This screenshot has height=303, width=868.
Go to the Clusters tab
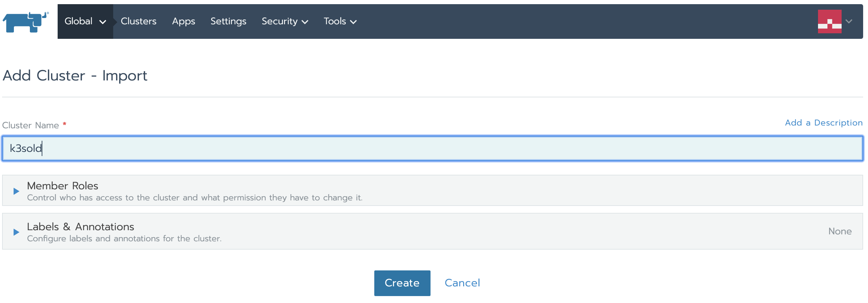[139, 21]
